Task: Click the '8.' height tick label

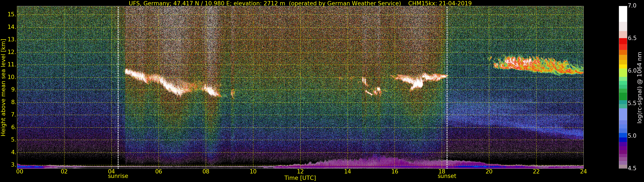Action: click(13, 102)
